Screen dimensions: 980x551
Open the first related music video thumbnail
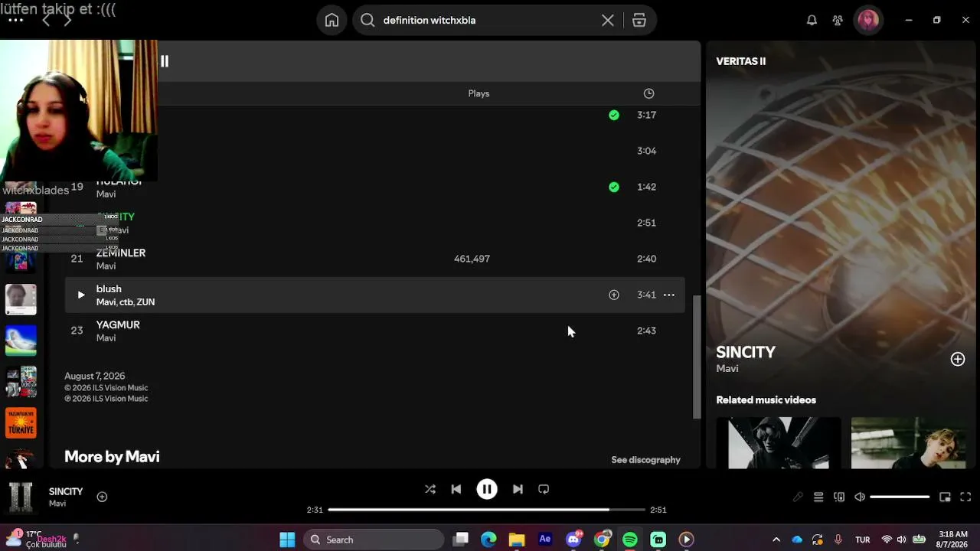tap(779, 442)
